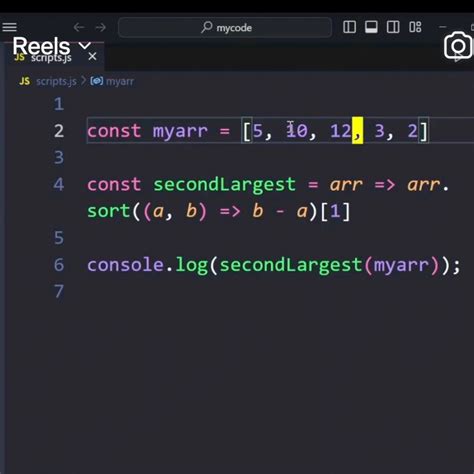Select scripts.js in the breadcrumb
Screen dimensions: 474x474
[56, 81]
